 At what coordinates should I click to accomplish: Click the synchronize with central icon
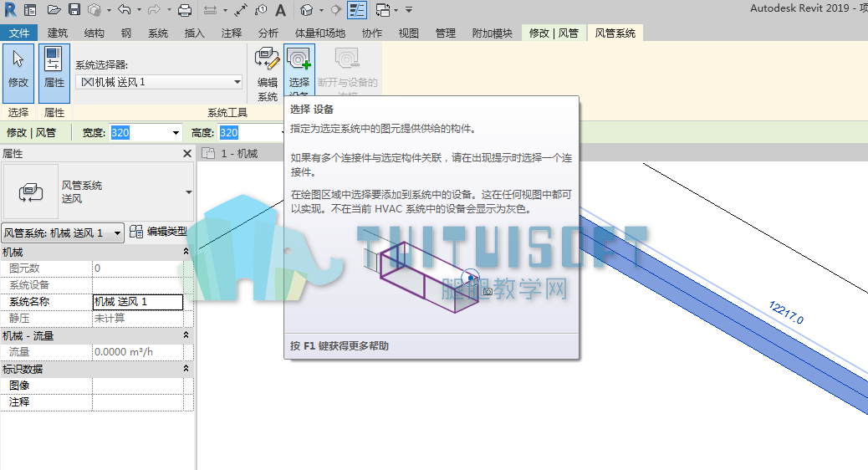pos(95,10)
